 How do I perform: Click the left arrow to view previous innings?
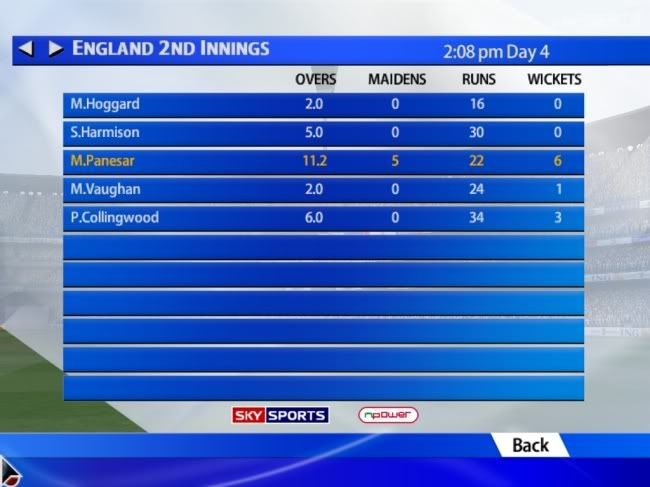[26, 49]
